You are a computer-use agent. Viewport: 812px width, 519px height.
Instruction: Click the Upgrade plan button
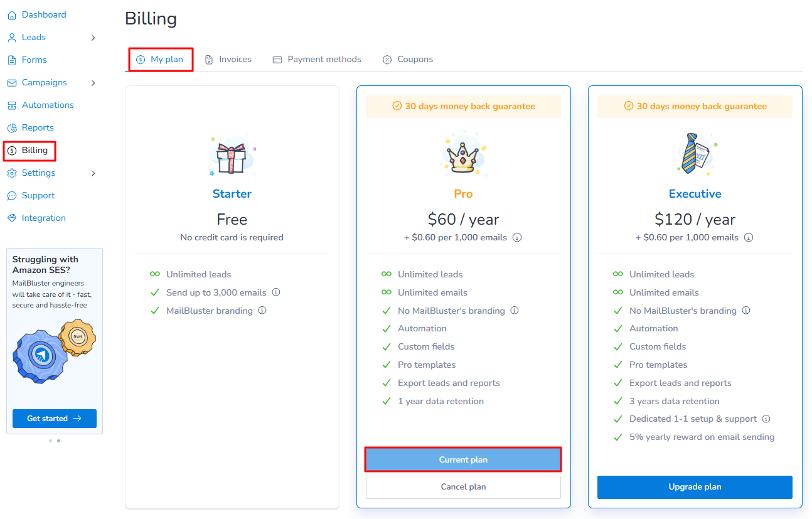[x=695, y=487]
